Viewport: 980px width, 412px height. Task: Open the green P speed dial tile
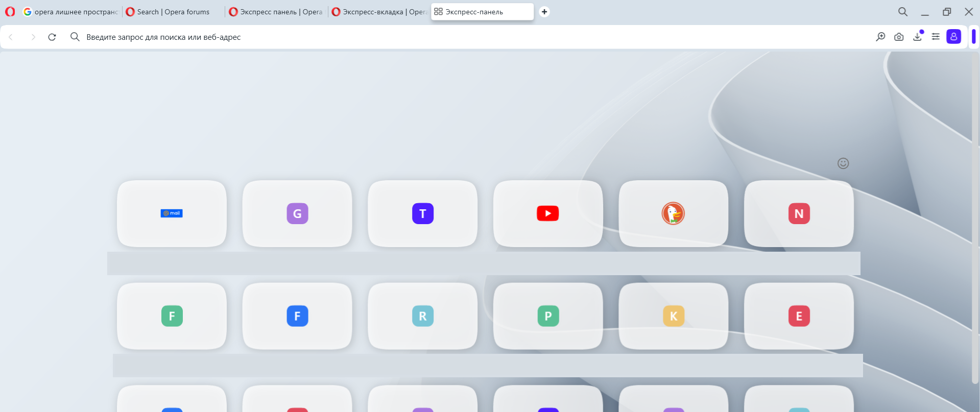(548, 316)
